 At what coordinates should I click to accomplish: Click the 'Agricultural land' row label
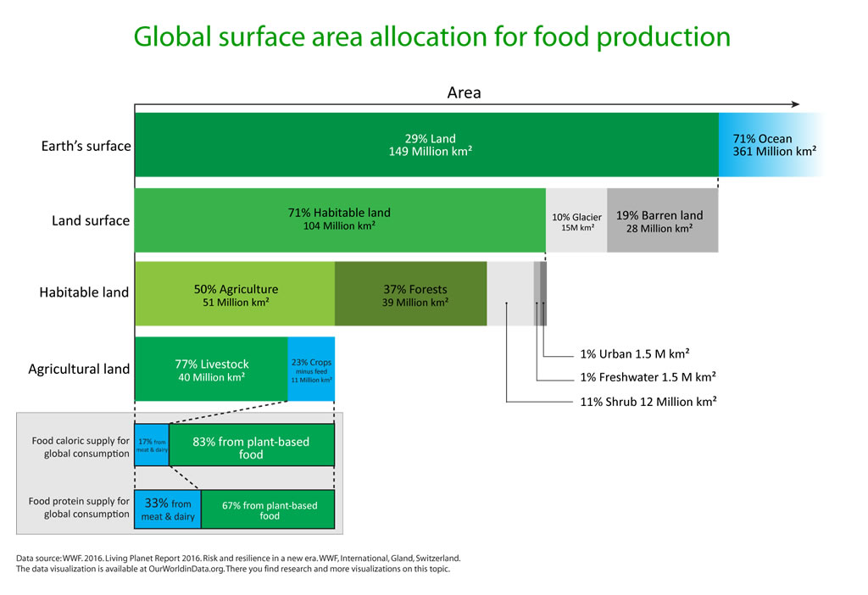click(x=79, y=370)
